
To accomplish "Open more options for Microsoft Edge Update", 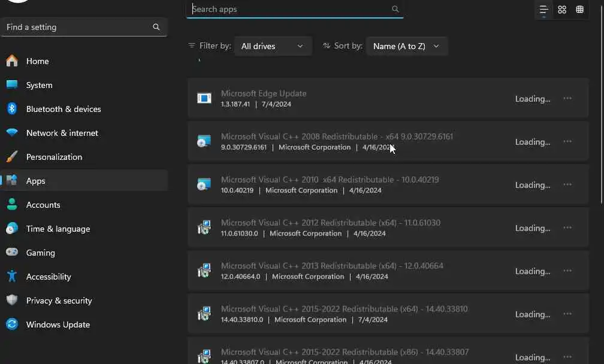I will click(x=567, y=99).
